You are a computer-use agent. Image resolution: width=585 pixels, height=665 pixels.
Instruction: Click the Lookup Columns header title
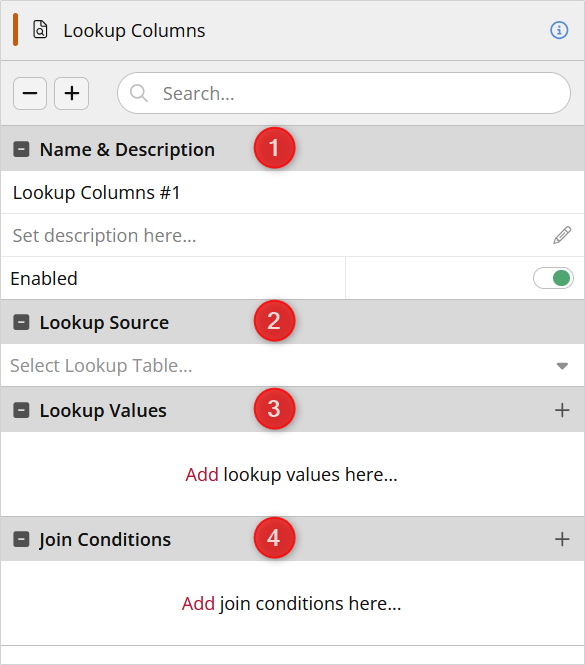pos(134,31)
